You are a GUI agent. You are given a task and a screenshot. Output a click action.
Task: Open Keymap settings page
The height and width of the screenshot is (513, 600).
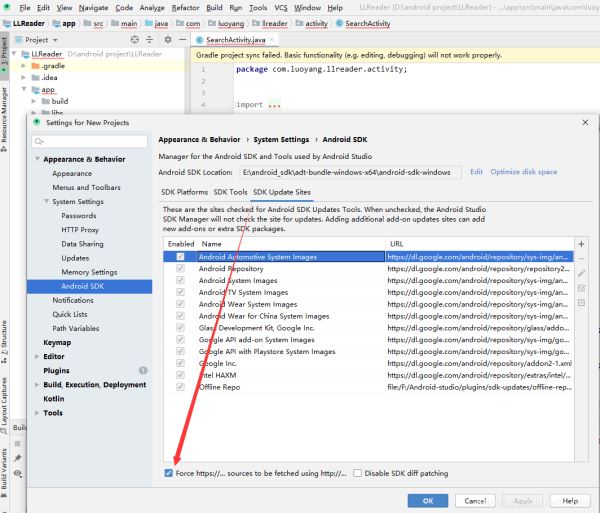[x=57, y=342]
